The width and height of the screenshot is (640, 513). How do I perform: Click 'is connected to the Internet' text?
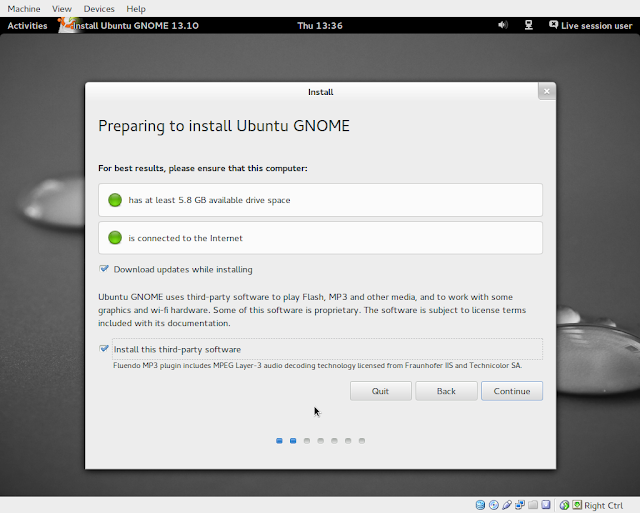tap(185, 238)
